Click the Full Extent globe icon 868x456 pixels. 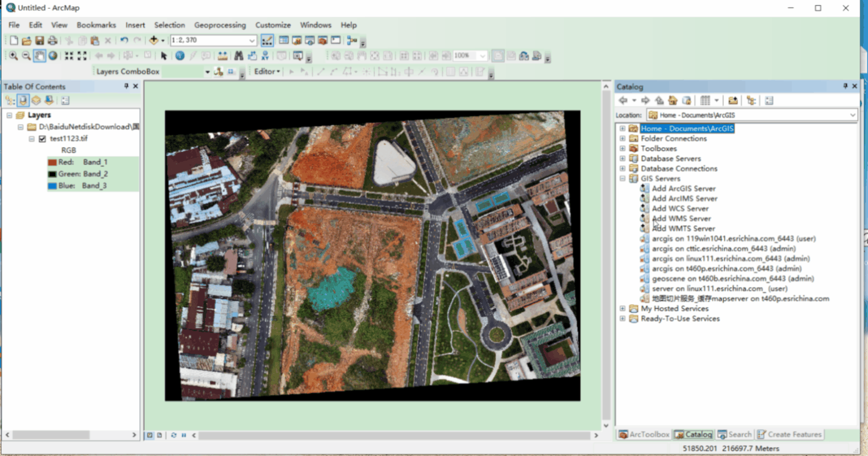pos(53,56)
